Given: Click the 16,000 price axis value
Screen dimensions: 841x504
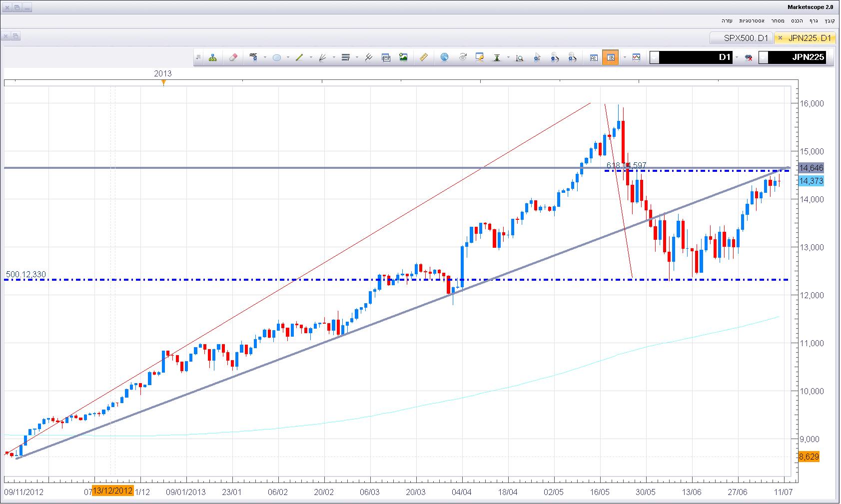Looking at the screenshot, I should (812, 103).
